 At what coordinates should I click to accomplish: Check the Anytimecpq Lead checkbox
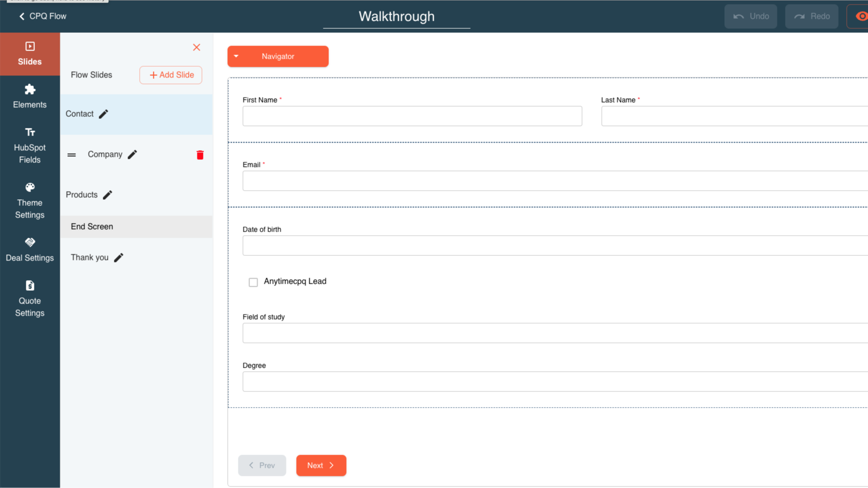point(253,282)
